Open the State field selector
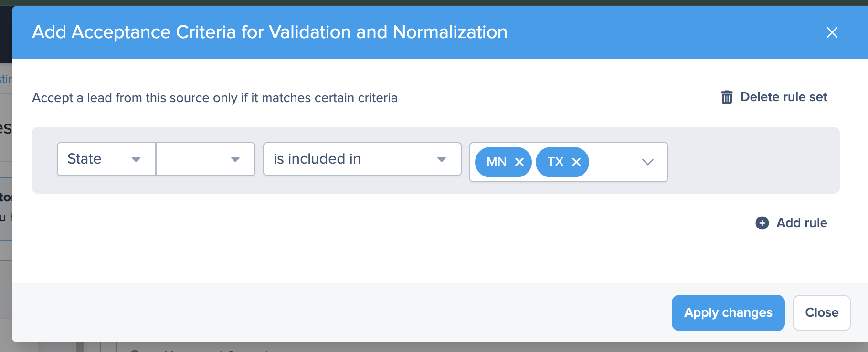 click(x=95, y=159)
